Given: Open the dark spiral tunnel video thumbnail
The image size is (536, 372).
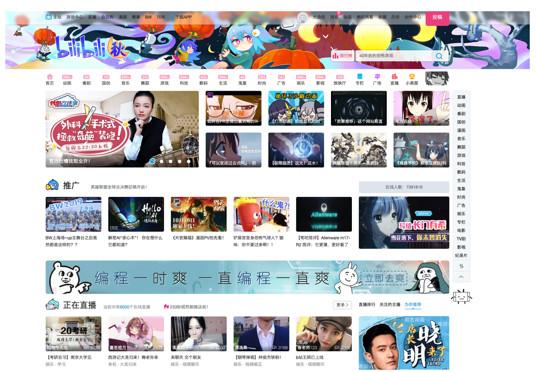Looking at the screenshot, I should point(359,108).
